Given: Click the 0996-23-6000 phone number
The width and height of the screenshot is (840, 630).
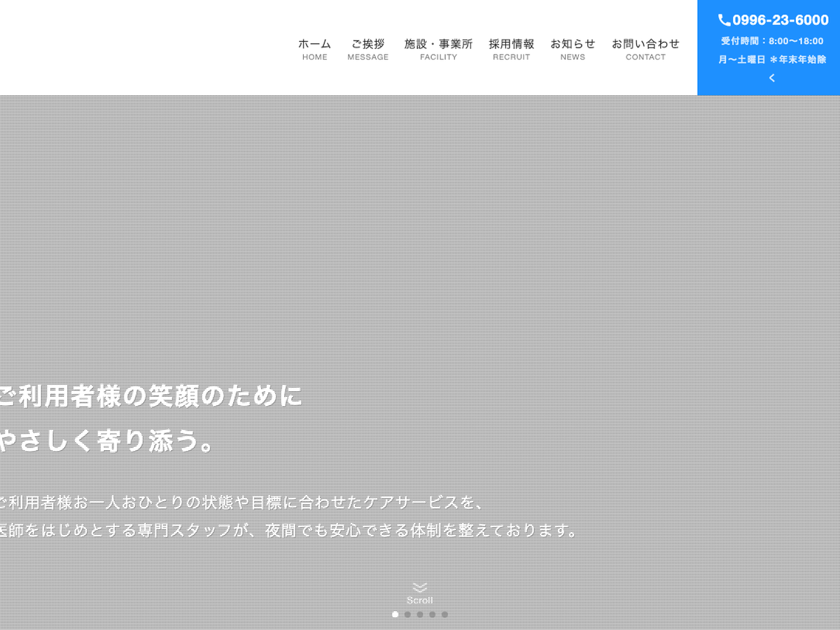Looking at the screenshot, I should (780, 20).
